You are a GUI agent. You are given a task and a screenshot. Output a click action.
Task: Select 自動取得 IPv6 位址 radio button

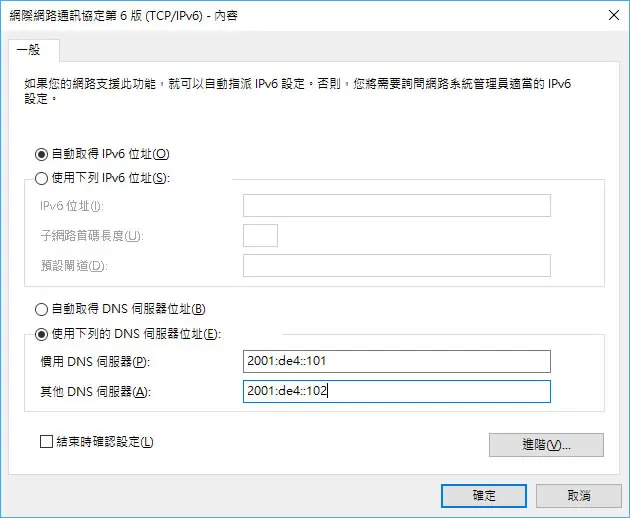pos(41,154)
